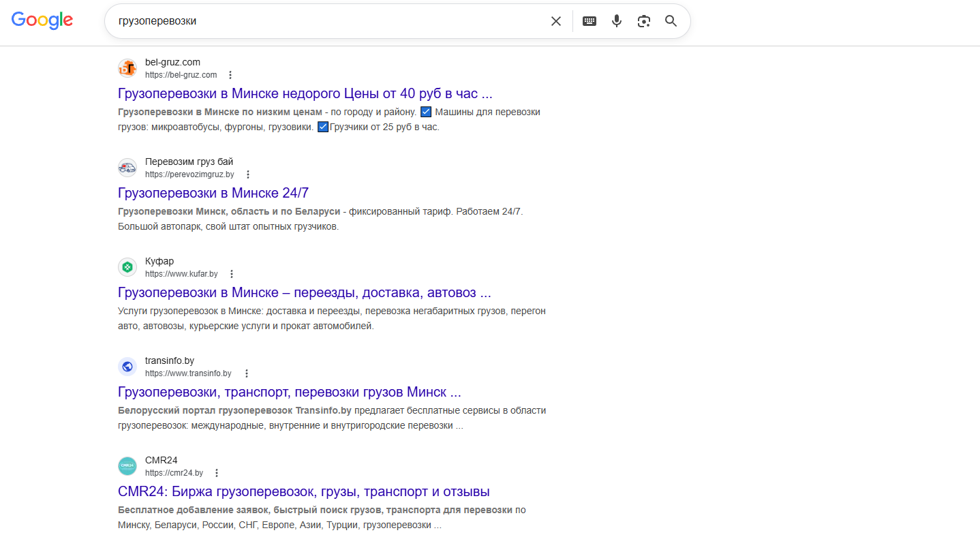This screenshot has width=980, height=552.
Task: Open the on-screen keyboard input tool
Action: (x=589, y=21)
